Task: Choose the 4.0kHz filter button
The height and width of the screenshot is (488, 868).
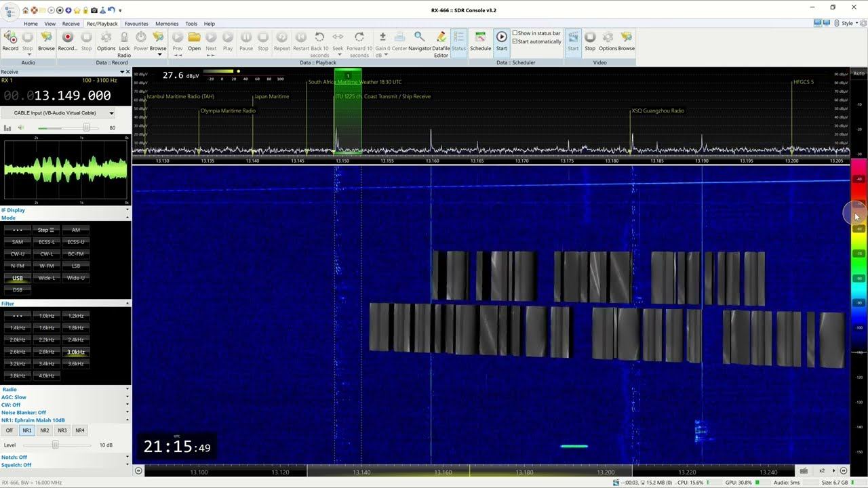Action: point(47,375)
